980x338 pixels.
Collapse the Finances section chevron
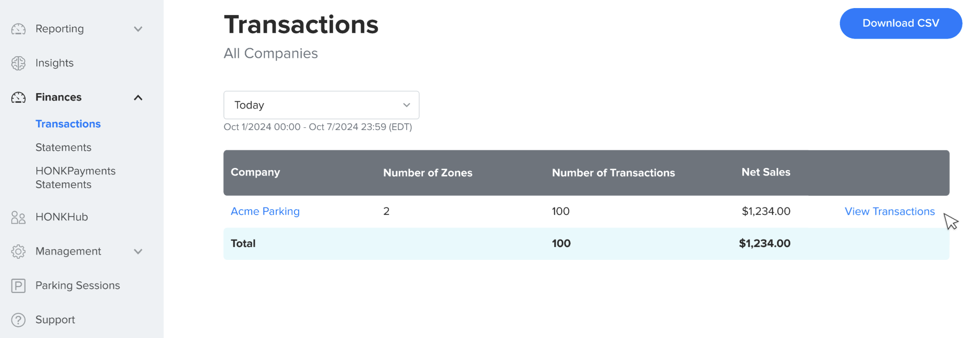click(138, 97)
